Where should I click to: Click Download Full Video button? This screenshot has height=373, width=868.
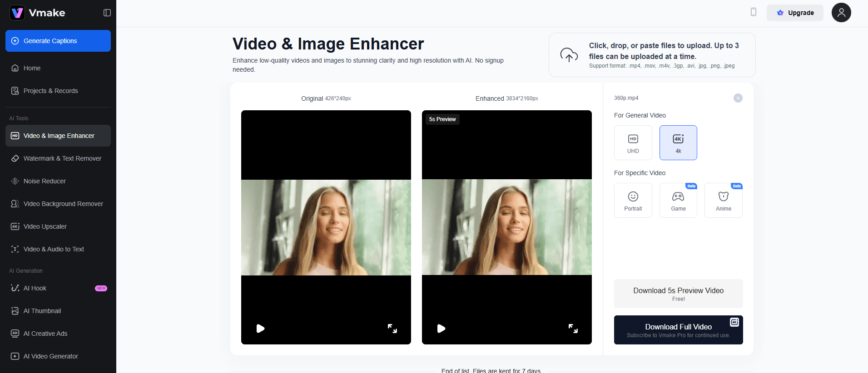tap(679, 330)
